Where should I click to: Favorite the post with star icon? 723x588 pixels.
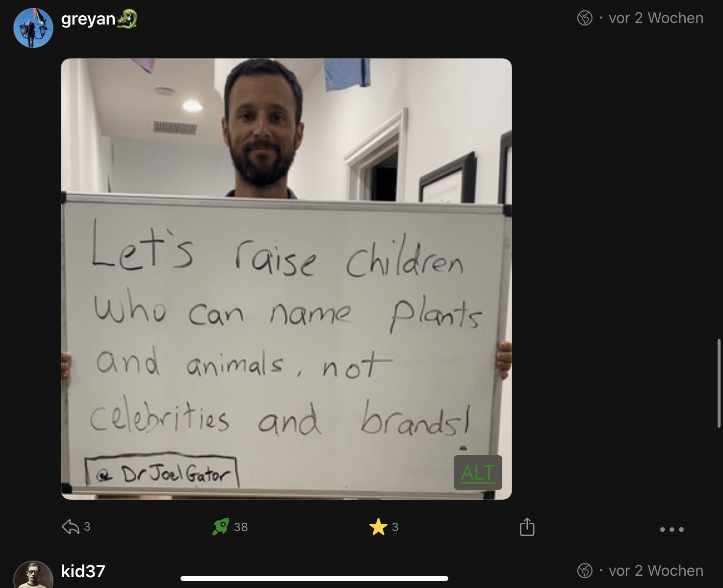point(378,527)
